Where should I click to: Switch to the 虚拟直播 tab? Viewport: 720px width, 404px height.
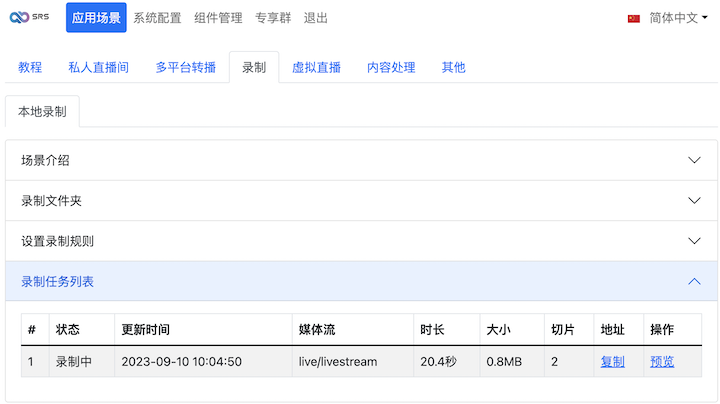(316, 67)
